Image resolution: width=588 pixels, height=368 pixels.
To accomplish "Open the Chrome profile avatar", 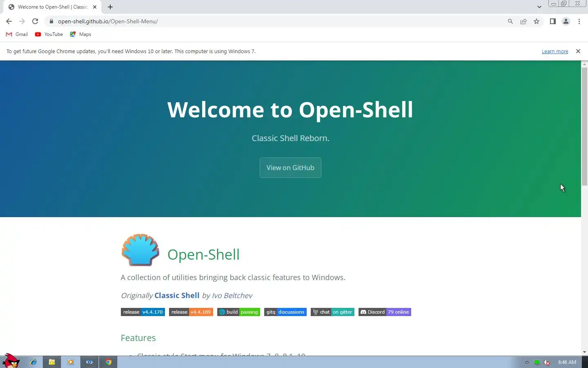I will click(x=566, y=21).
